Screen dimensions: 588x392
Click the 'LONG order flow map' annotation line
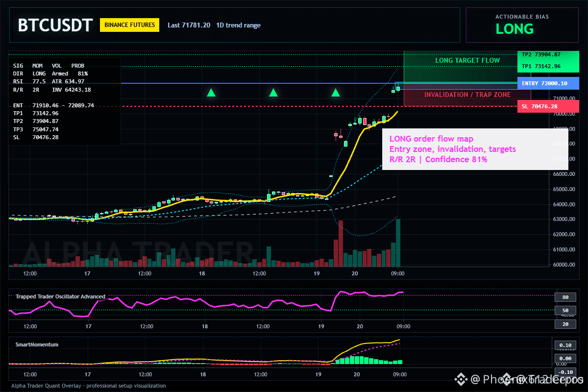[431, 139]
